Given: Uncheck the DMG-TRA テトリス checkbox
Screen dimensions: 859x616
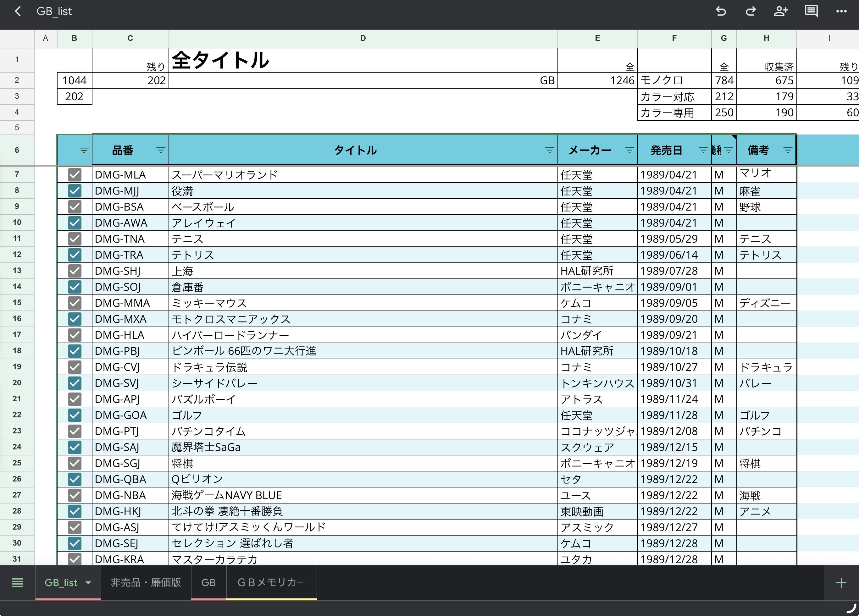Looking at the screenshot, I should [x=75, y=255].
